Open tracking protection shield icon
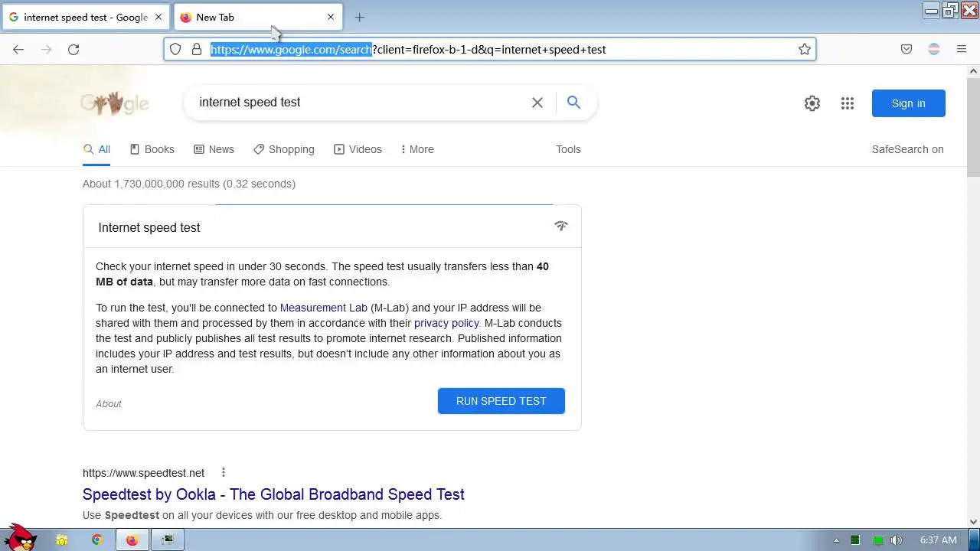Image resolution: width=980 pixels, height=551 pixels. pyautogui.click(x=175, y=49)
